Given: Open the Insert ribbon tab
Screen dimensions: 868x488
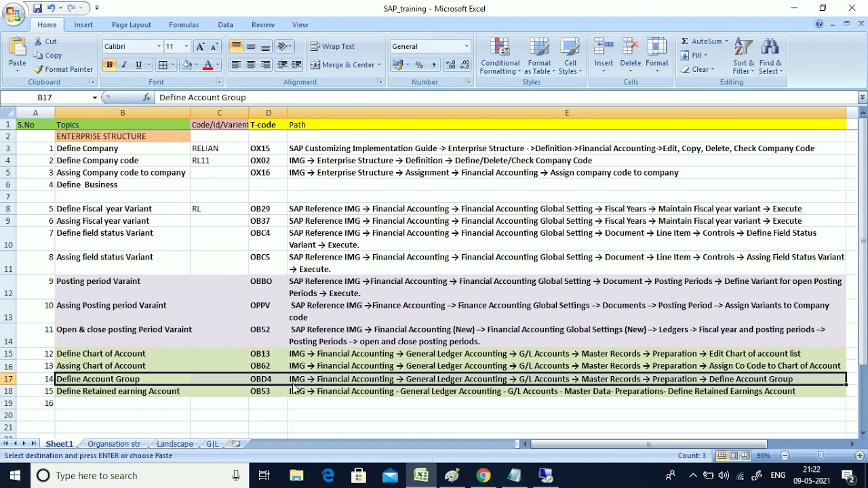Looking at the screenshot, I should coord(83,24).
